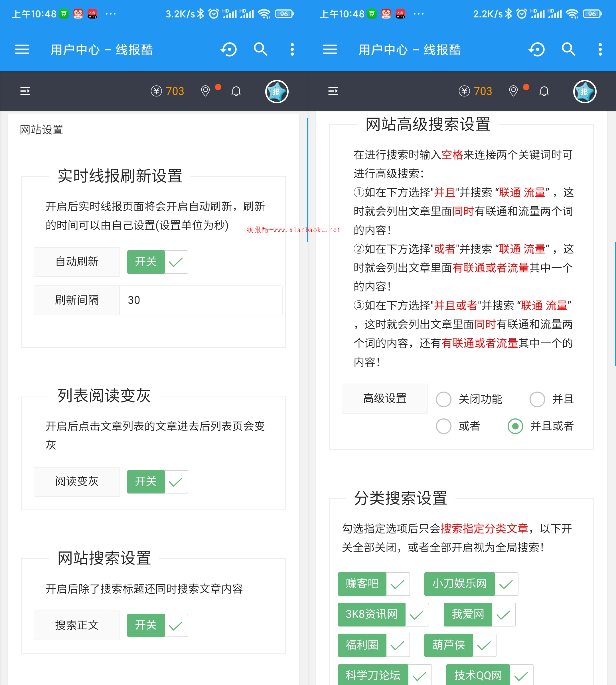Image resolution: width=616 pixels, height=685 pixels.
Task: Open notification bell in right screen
Action: 544,91
